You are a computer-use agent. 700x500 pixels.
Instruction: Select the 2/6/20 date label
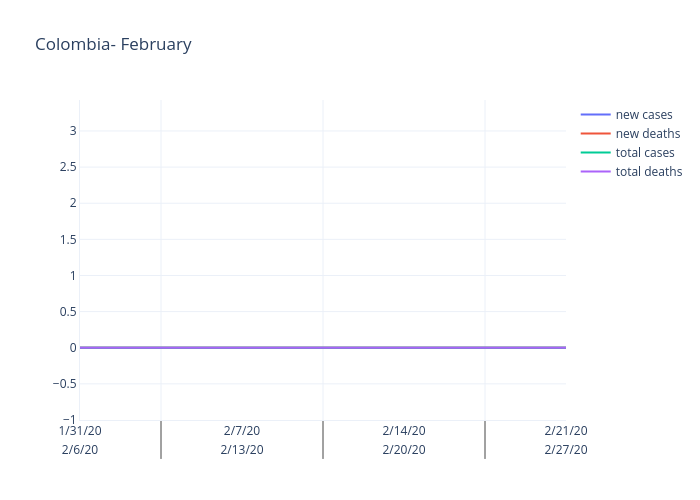pos(80,450)
